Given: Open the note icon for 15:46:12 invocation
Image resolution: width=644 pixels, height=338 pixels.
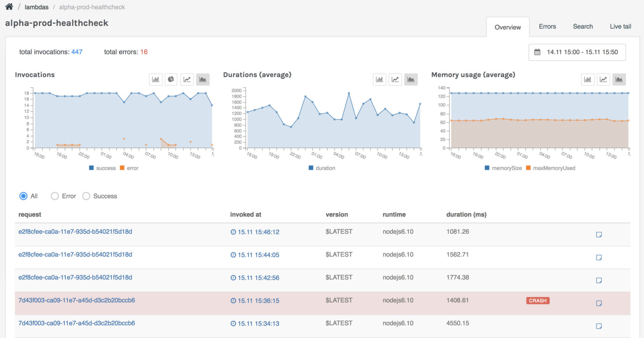Looking at the screenshot, I should pos(599,234).
